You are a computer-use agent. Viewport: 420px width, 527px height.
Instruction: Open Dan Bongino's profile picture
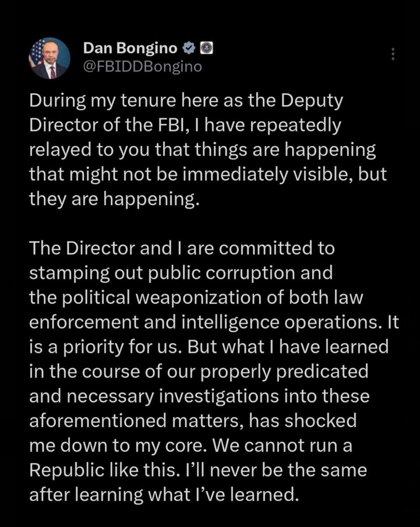(50, 58)
